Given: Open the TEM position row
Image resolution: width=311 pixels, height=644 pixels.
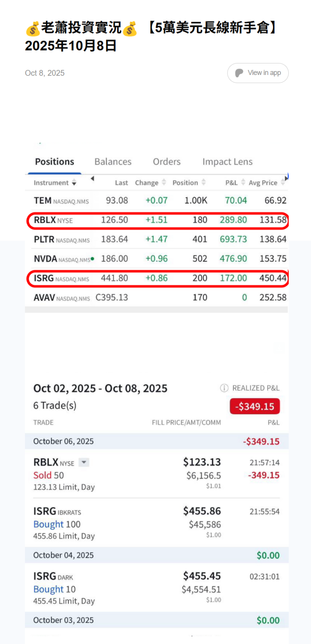Looking at the screenshot, I should pyautogui.click(x=157, y=200).
